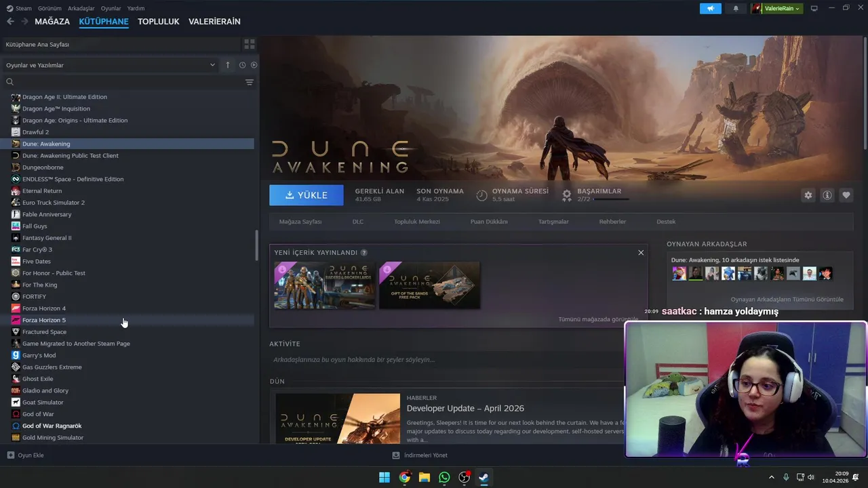Switch to Big Picture mode icon

(814, 8)
